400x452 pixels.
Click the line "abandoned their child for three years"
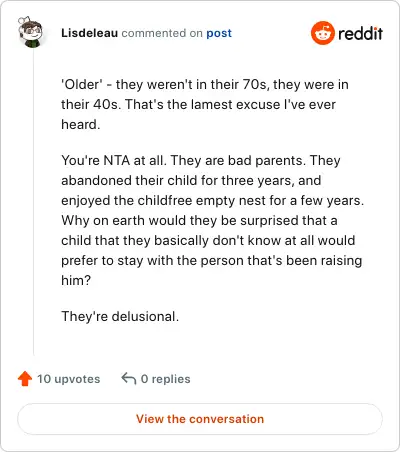point(191,181)
